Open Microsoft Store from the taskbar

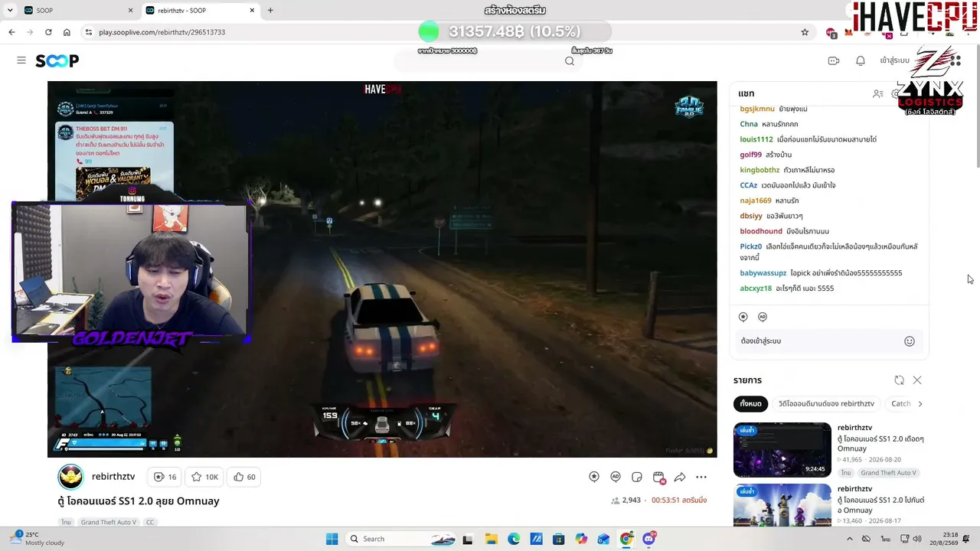click(559, 539)
